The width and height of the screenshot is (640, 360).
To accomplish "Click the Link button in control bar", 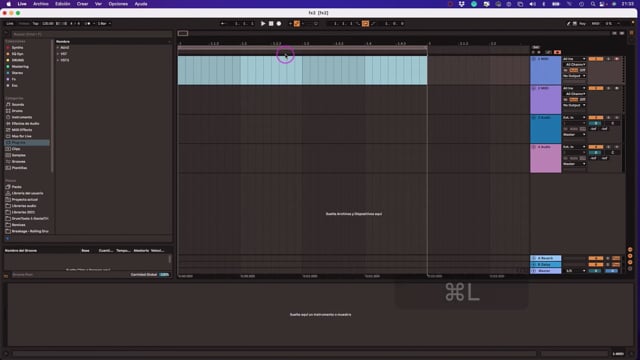I will (10, 24).
